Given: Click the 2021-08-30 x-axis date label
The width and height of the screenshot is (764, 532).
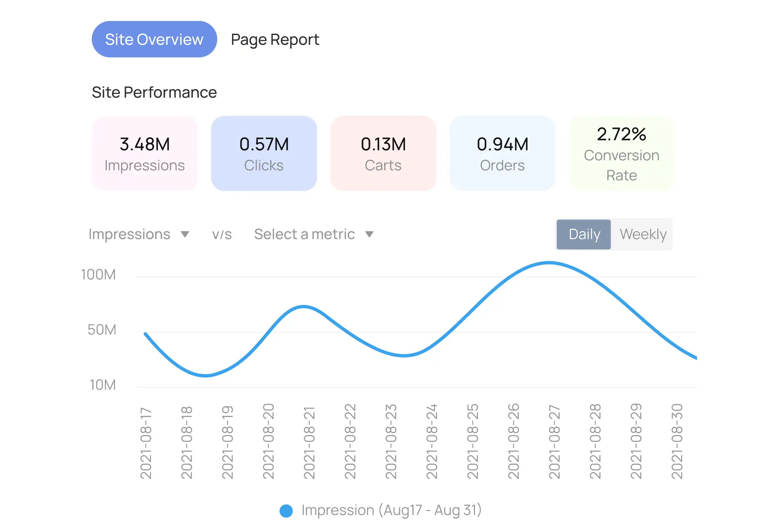Looking at the screenshot, I should pyautogui.click(x=677, y=442).
